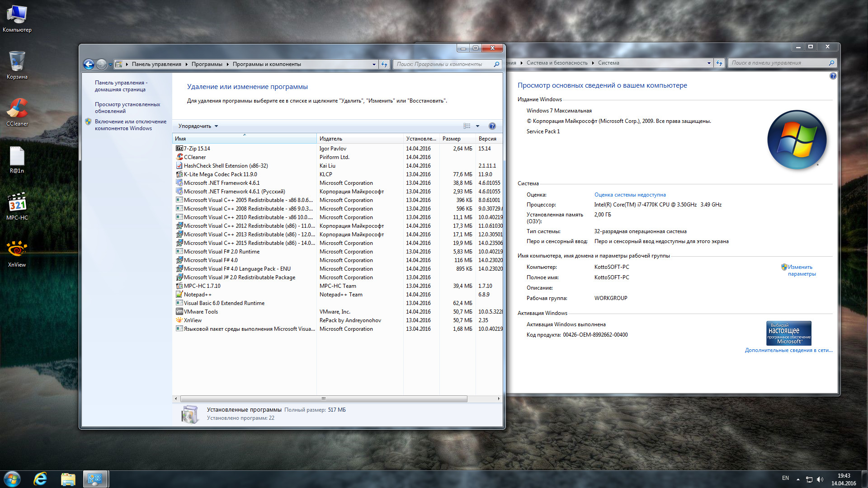Viewport: 868px width, 488px height.
Task: Click scrollbar right arrow in program list
Action: 499,399
